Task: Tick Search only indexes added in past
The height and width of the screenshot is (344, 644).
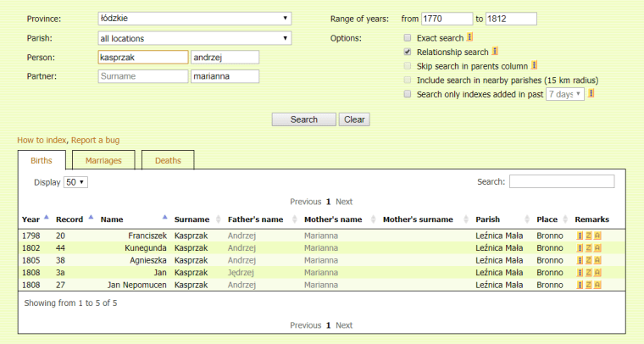Action: (408, 94)
